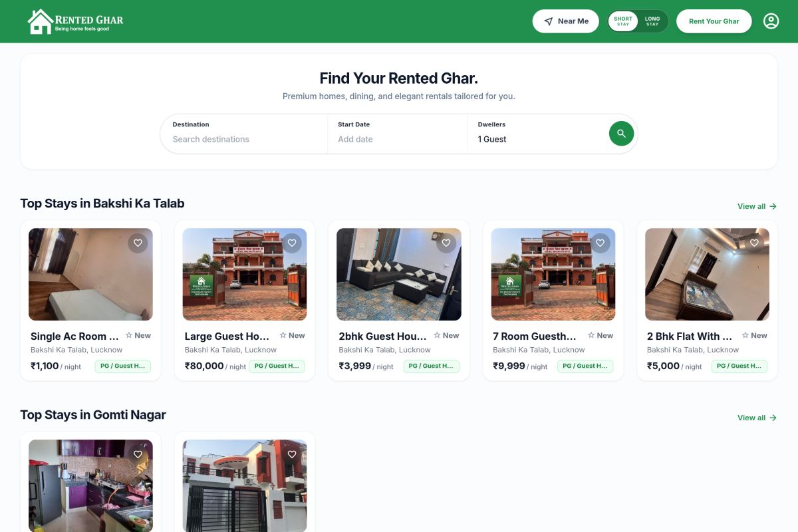Open Gomti Nagar gated house photo
Viewport: 798px width, 532px height.
[x=245, y=485]
